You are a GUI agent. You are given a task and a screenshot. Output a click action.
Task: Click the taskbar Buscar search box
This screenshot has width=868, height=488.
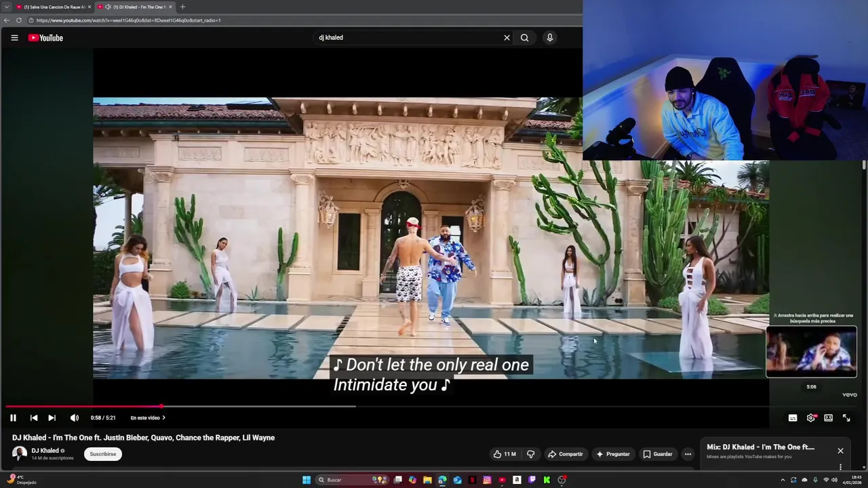(352, 480)
